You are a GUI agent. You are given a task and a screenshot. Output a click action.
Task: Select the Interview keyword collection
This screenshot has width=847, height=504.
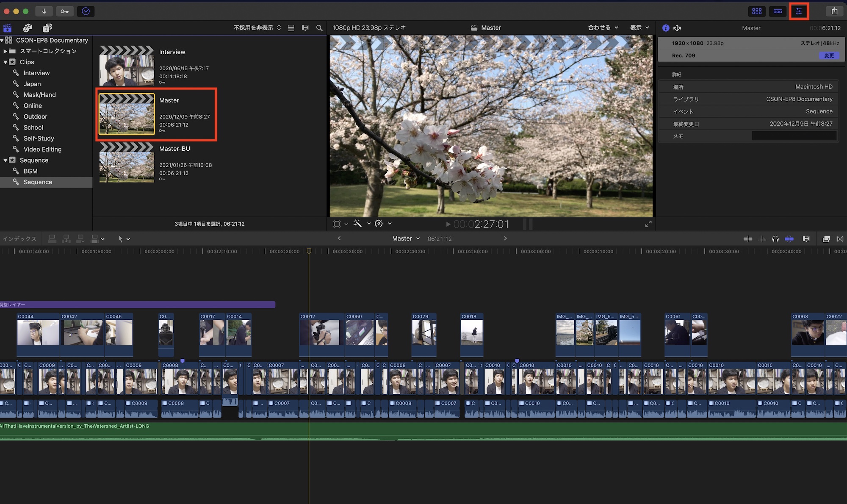(36, 73)
